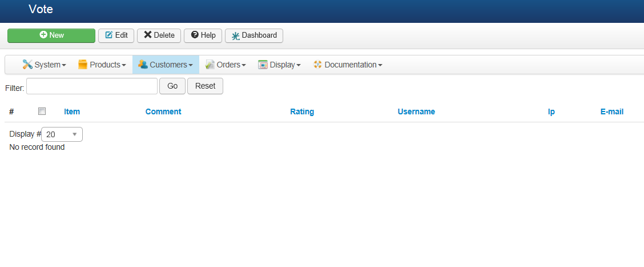This screenshot has height=267, width=644.
Task: Click the Go filter button
Action: (172, 86)
